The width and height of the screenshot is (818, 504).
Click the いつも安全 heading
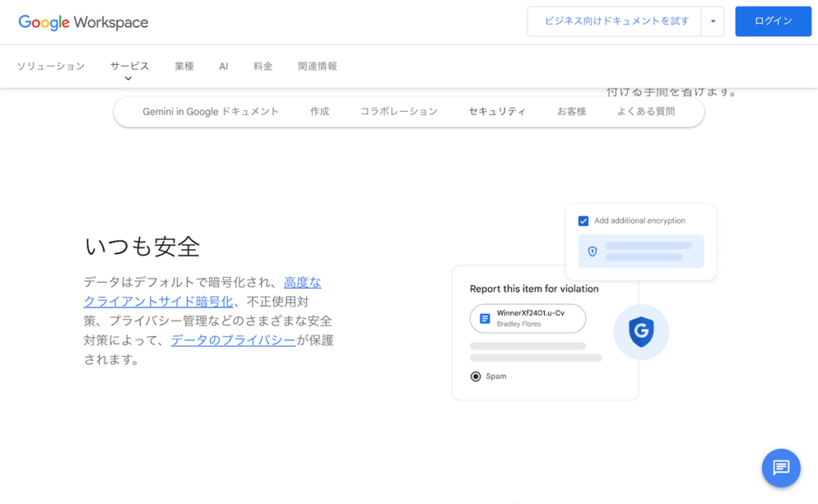tap(142, 246)
